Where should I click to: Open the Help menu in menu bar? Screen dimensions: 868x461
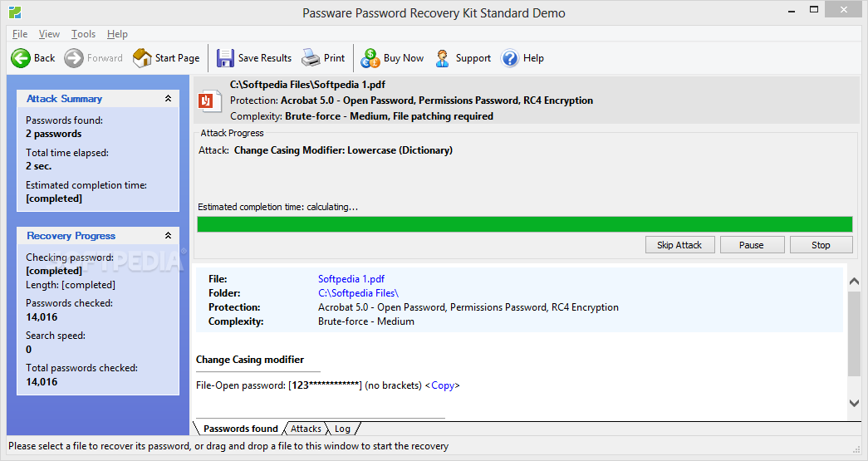point(117,34)
